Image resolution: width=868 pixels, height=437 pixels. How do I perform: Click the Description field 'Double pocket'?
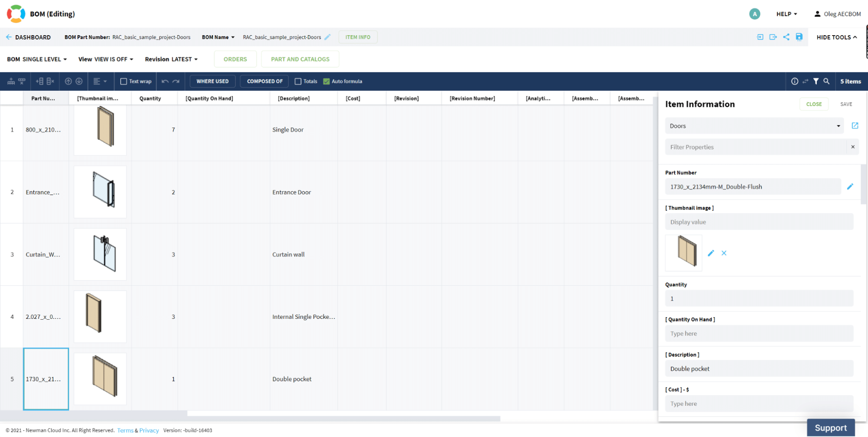pos(759,368)
